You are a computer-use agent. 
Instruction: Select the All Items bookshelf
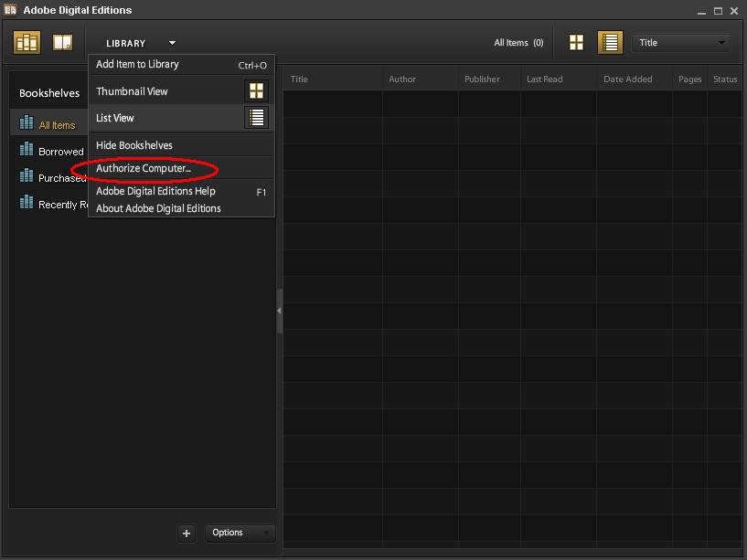point(48,124)
